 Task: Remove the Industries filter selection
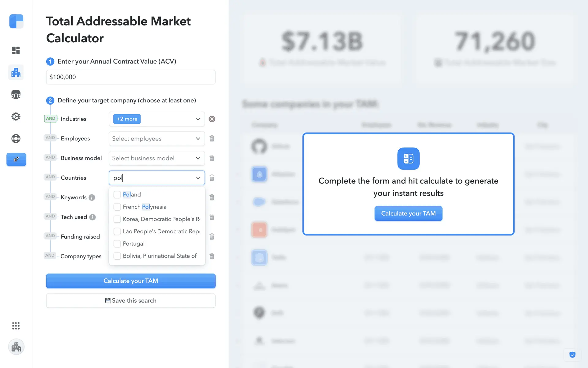tap(212, 119)
